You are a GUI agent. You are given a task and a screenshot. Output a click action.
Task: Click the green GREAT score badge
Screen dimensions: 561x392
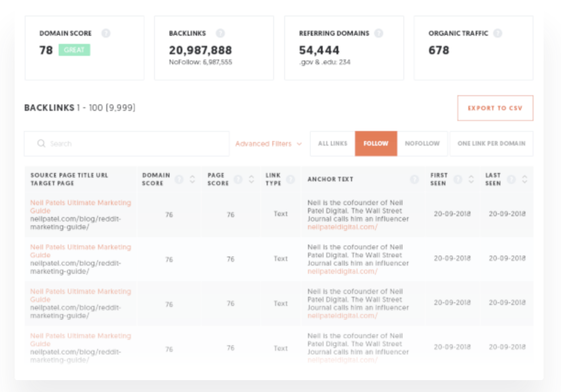74,50
